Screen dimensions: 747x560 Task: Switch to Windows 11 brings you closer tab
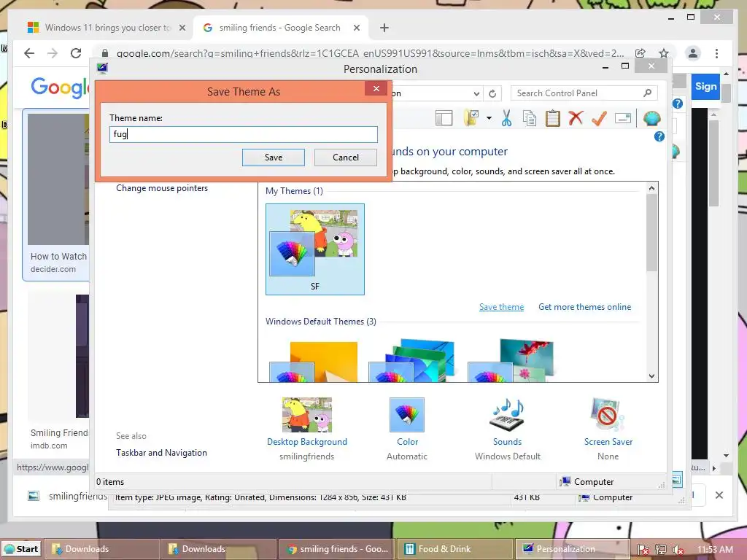click(107, 28)
